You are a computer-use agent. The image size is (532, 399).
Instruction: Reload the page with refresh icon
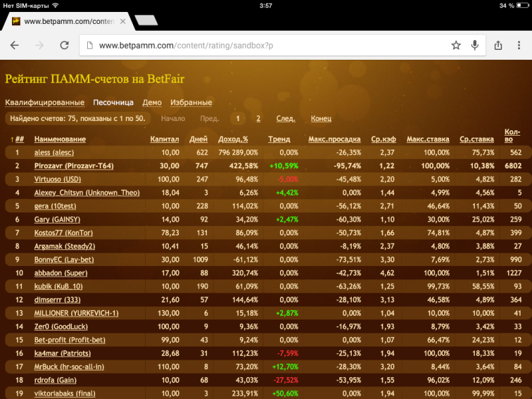coord(64,45)
